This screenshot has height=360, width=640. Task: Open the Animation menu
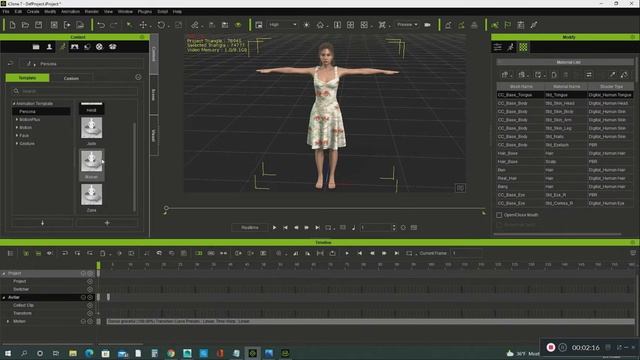[70, 11]
